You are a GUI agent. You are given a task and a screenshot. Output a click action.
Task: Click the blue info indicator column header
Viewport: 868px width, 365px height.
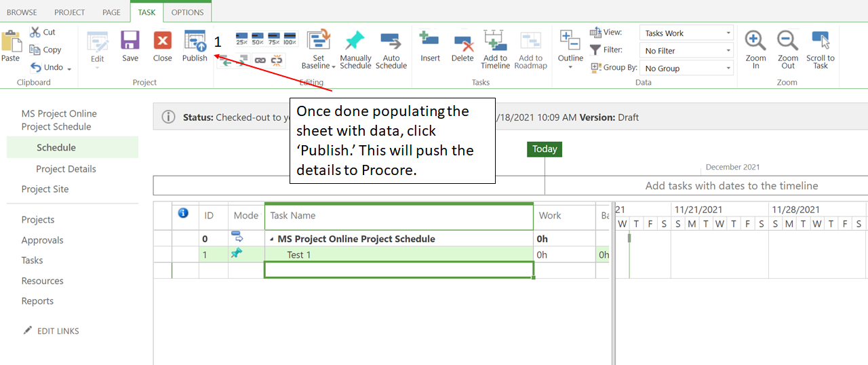(x=183, y=213)
